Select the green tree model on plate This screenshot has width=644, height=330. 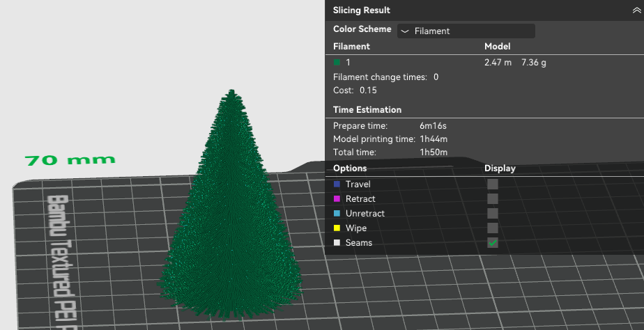[231, 214]
